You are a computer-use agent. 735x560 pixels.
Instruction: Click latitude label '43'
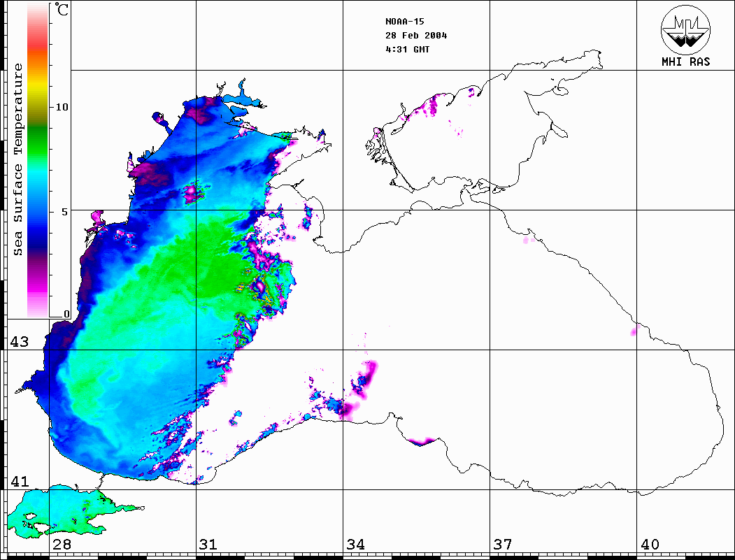(20, 342)
